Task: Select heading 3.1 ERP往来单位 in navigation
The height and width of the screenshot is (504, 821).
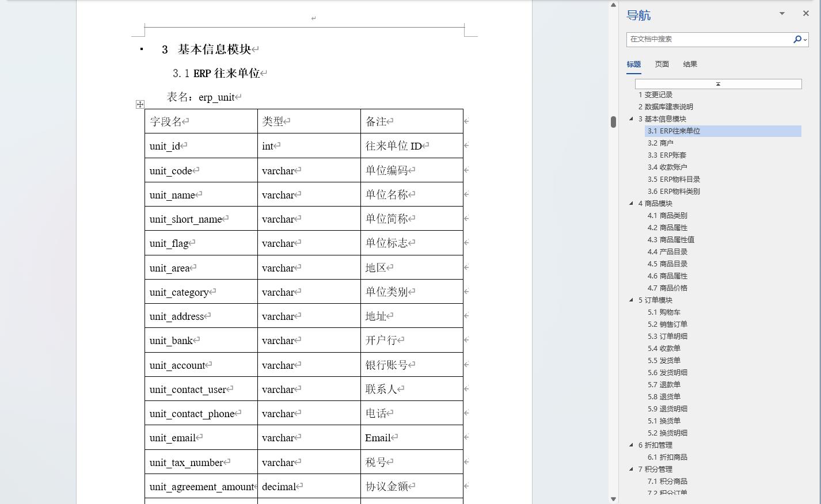Action: (x=723, y=131)
